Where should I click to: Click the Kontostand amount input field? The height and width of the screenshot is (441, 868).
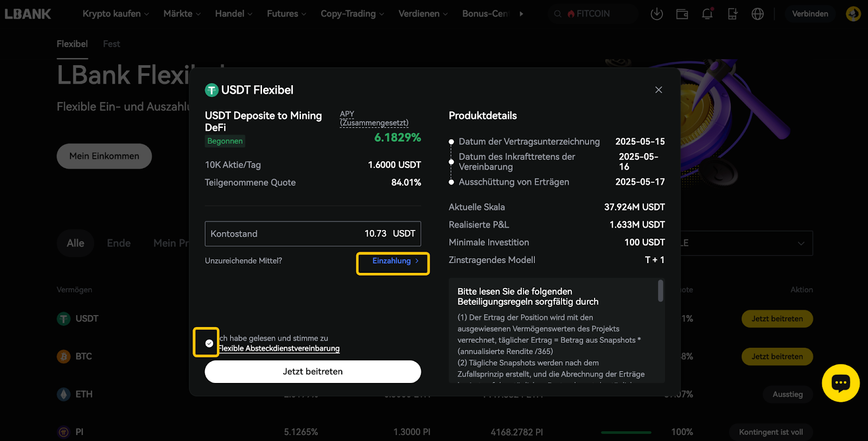point(313,234)
